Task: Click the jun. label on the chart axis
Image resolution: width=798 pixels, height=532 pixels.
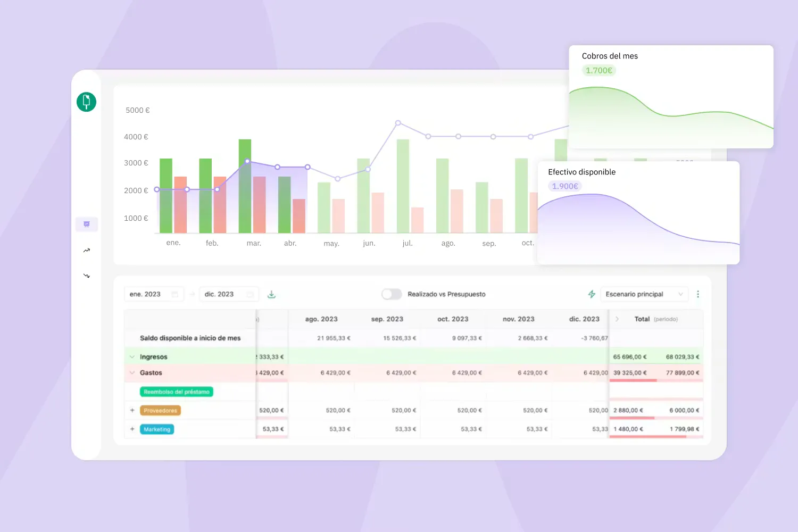Action: (369, 243)
